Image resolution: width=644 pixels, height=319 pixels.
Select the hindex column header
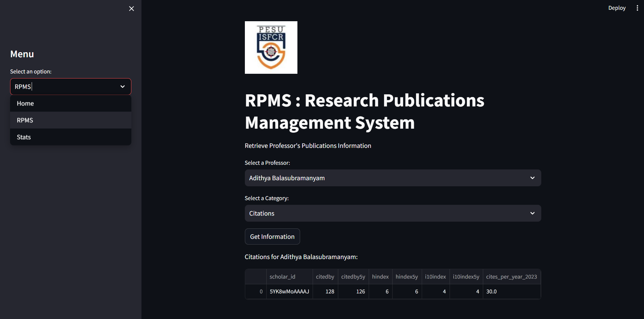(x=380, y=277)
